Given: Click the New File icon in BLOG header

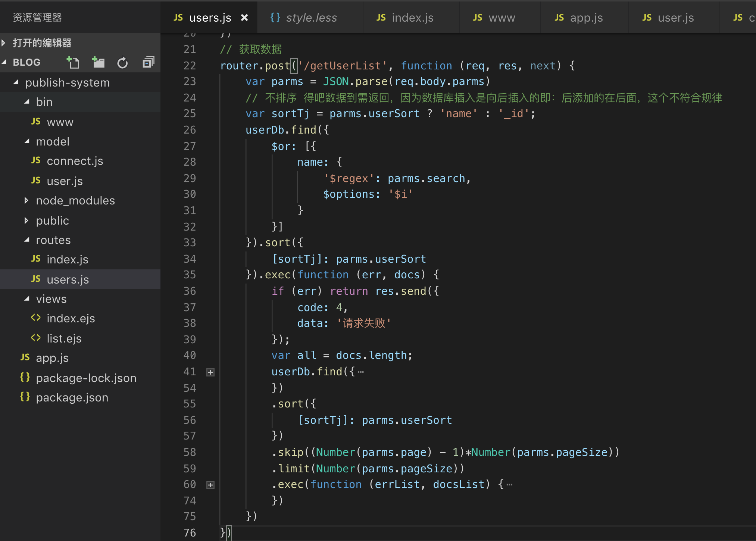Looking at the screenshot, I should [73, 62].
